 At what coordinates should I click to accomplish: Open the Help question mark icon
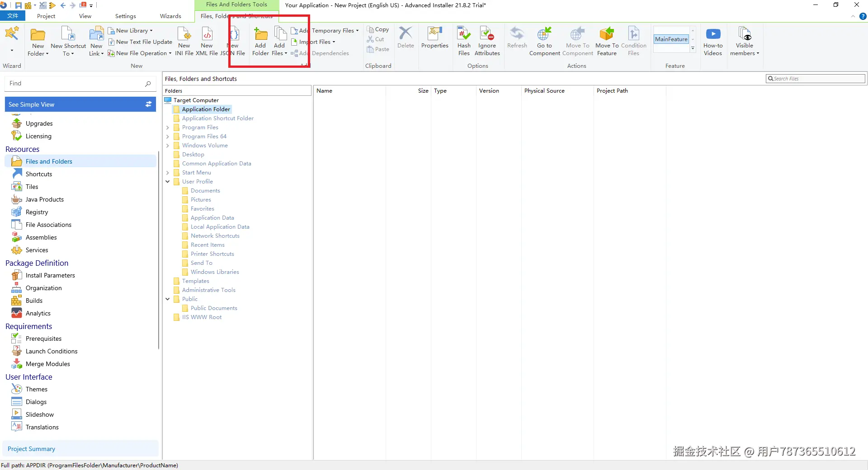(x=863, y=16)
